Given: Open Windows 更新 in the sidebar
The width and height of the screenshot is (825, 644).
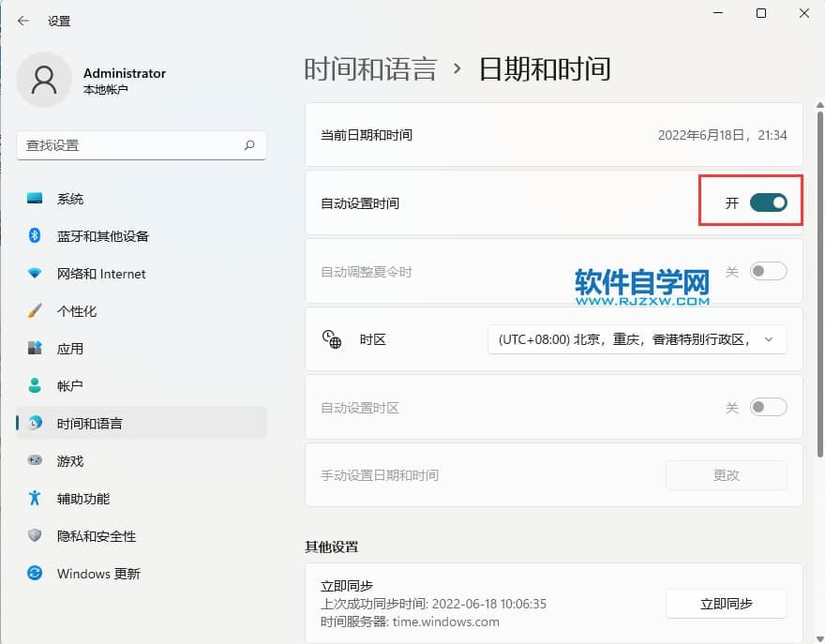Looking at the screenshot, I should tap(98, 574).
